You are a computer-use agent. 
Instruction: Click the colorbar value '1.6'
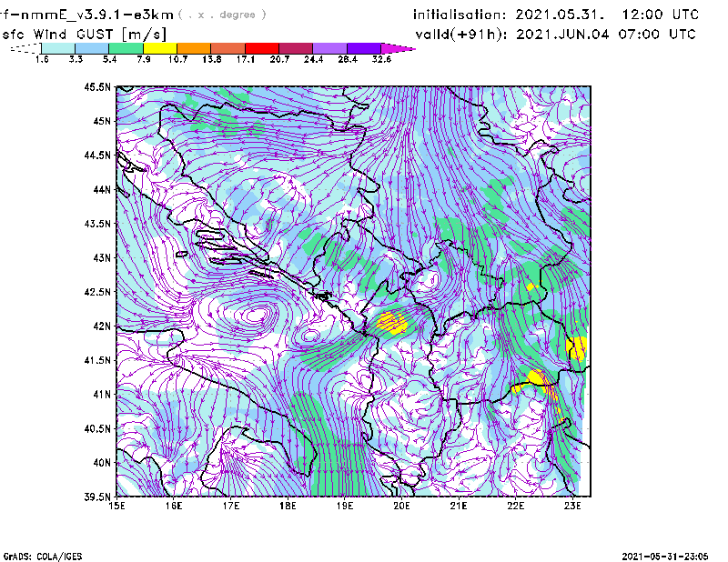(x=42, y=59)
